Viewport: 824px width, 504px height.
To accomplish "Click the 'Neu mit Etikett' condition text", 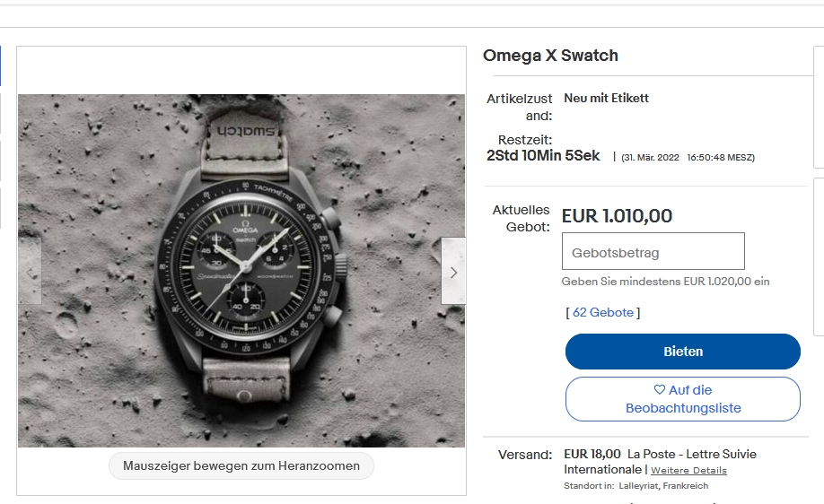I will 606,98.
